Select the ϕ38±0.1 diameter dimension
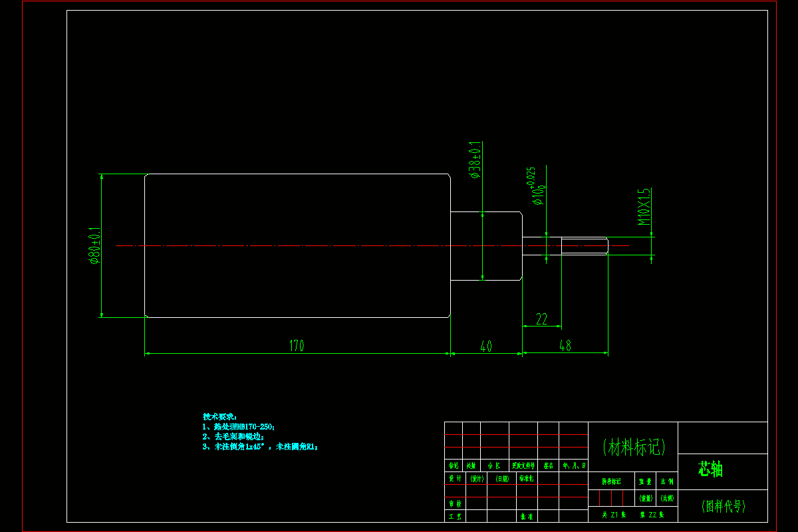The height and width of the screenshot is (532, 798). point(475,160)
